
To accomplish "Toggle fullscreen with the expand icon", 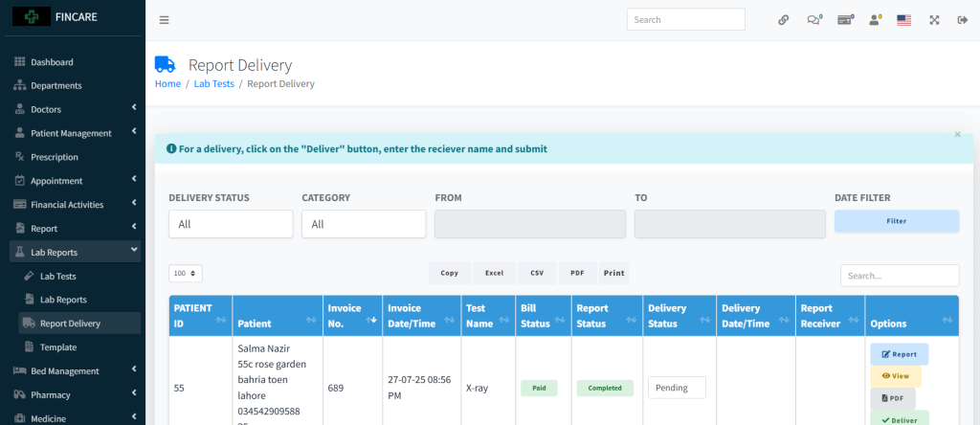I will [x=934, y=20].
